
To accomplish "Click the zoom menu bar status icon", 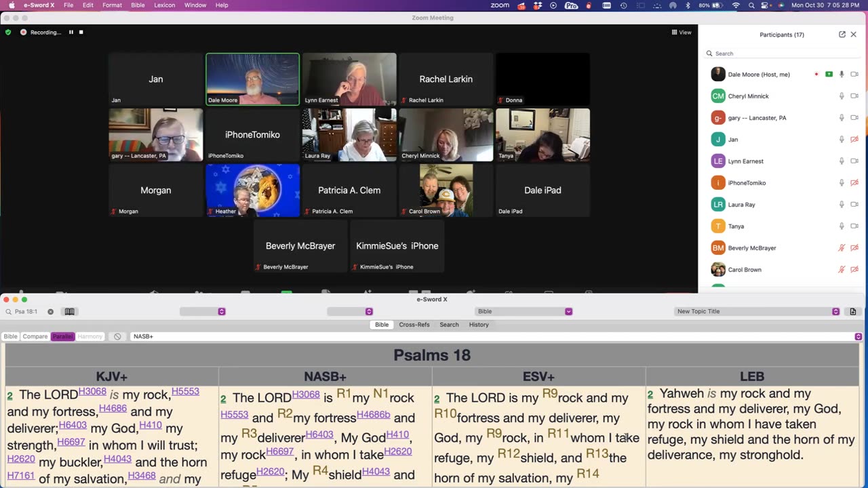I will click(x=500, y=5).
